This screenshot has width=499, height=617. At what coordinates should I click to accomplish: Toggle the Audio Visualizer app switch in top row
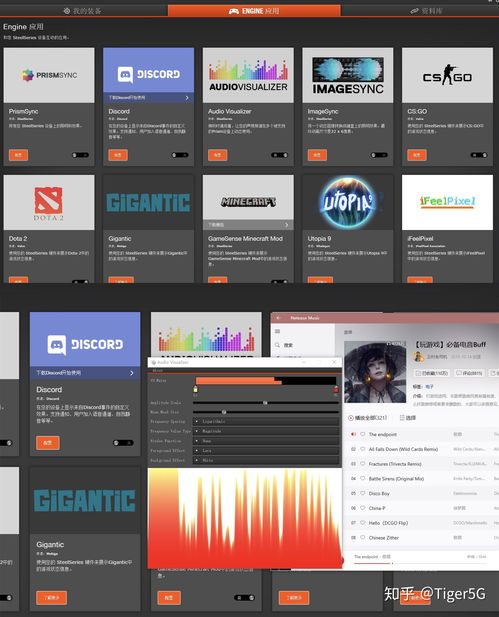[x=279, y=155]
